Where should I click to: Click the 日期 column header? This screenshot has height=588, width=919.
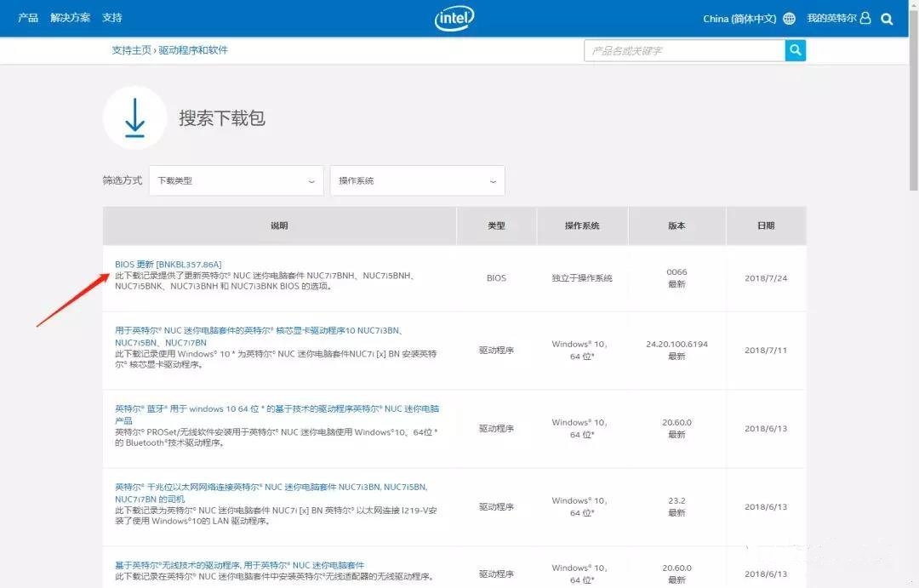coord(766,225)
